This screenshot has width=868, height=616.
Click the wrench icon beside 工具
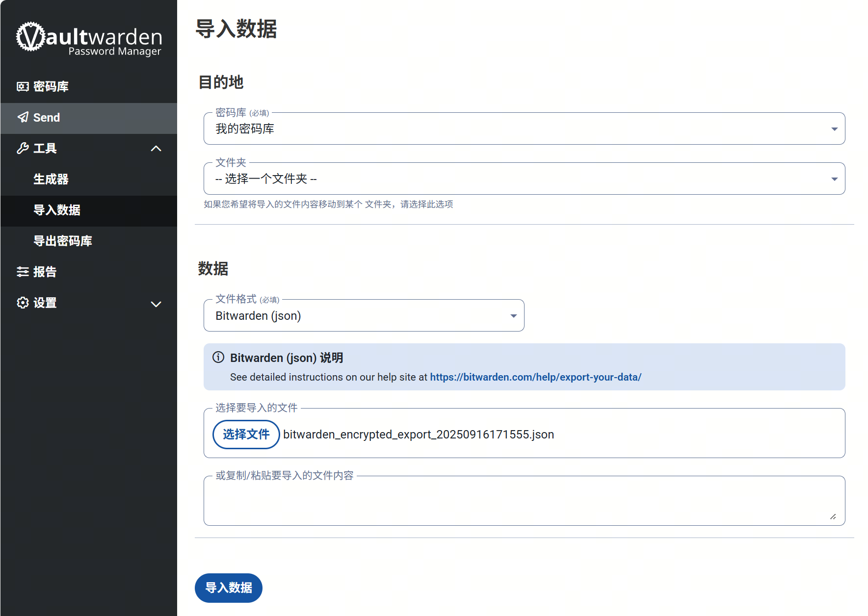23,148
